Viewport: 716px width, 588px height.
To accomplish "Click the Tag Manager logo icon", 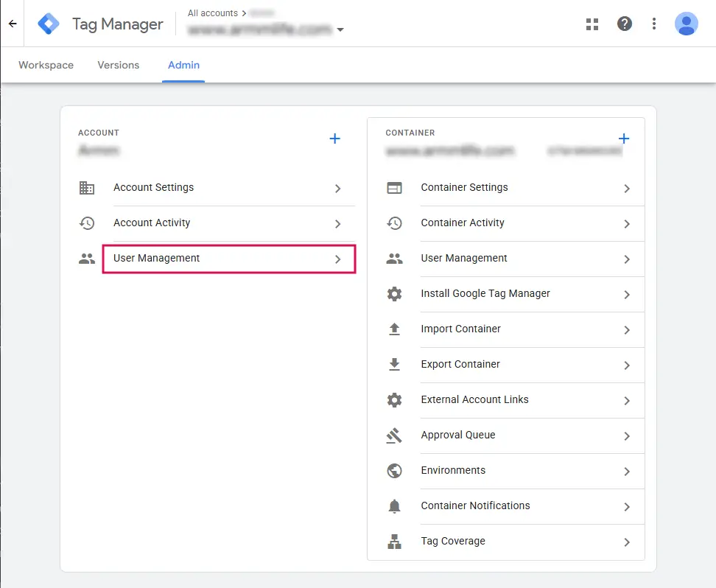I will [49, 24].
